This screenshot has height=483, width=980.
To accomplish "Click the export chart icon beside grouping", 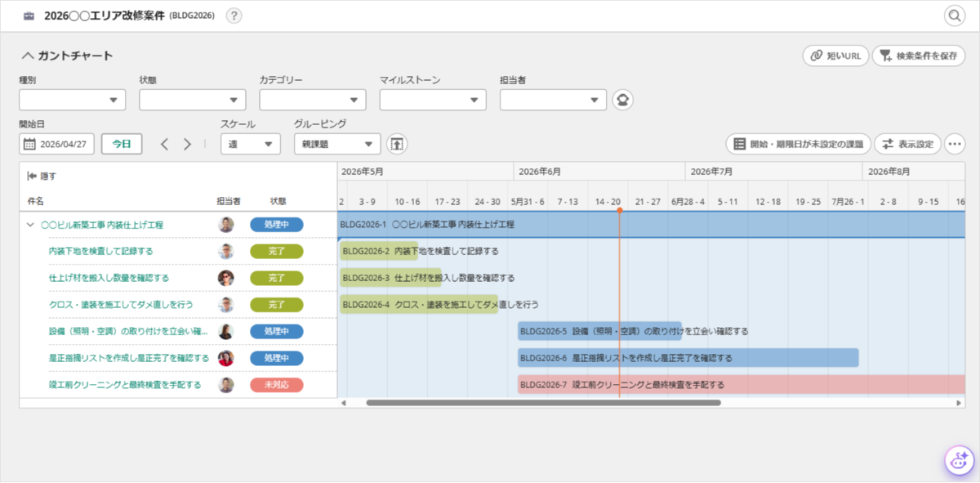I will point(397,144).
